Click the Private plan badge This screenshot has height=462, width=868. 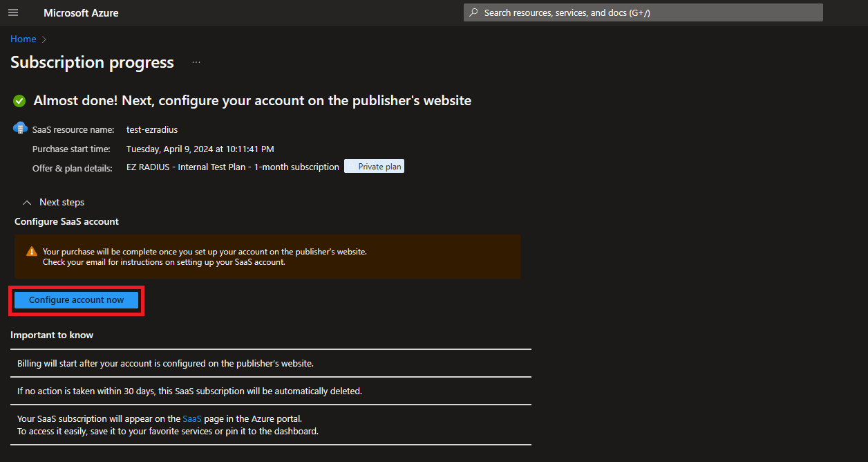375,167
